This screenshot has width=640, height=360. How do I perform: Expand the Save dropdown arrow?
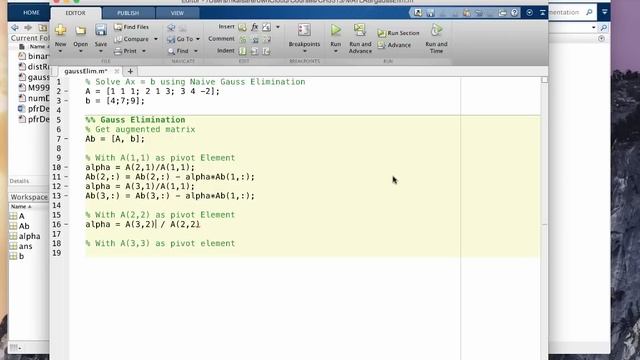pyautogui.click(x=101, y=51)
